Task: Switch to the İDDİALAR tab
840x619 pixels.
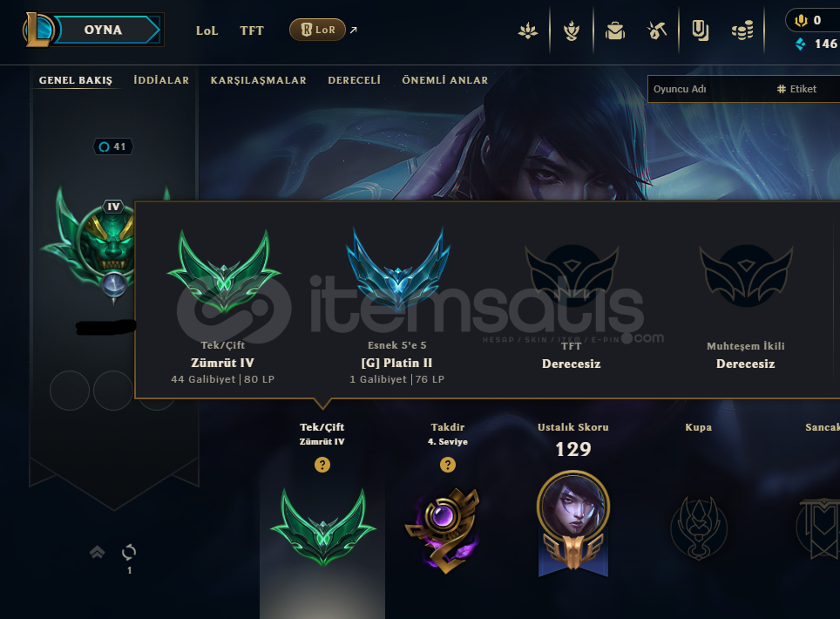Action: coord(161,80)
